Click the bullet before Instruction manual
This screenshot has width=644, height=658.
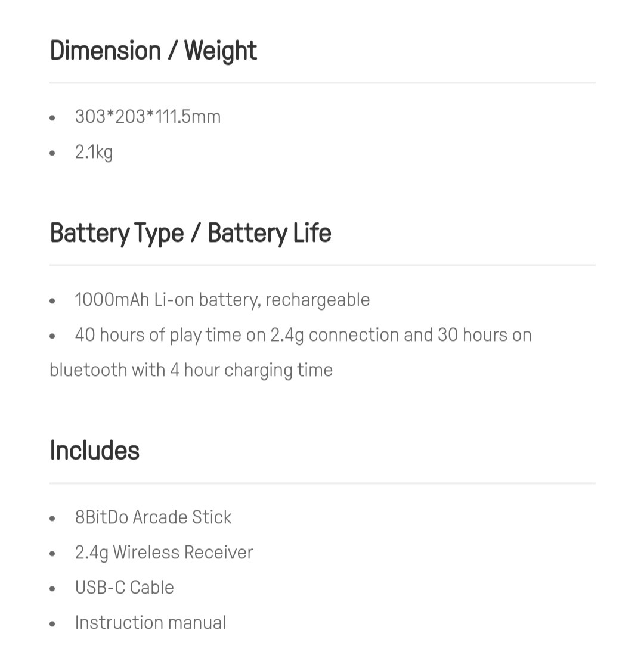[52, 625]
